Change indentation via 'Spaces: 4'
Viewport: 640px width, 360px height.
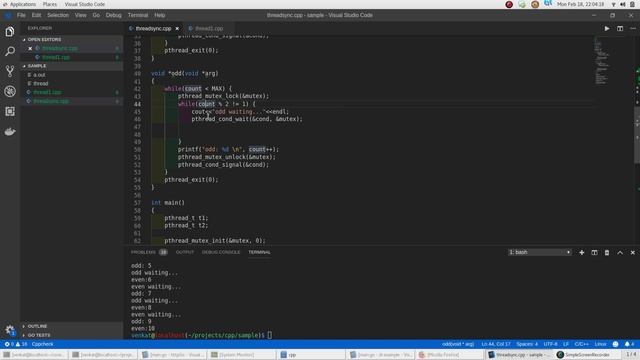(527, 344)
